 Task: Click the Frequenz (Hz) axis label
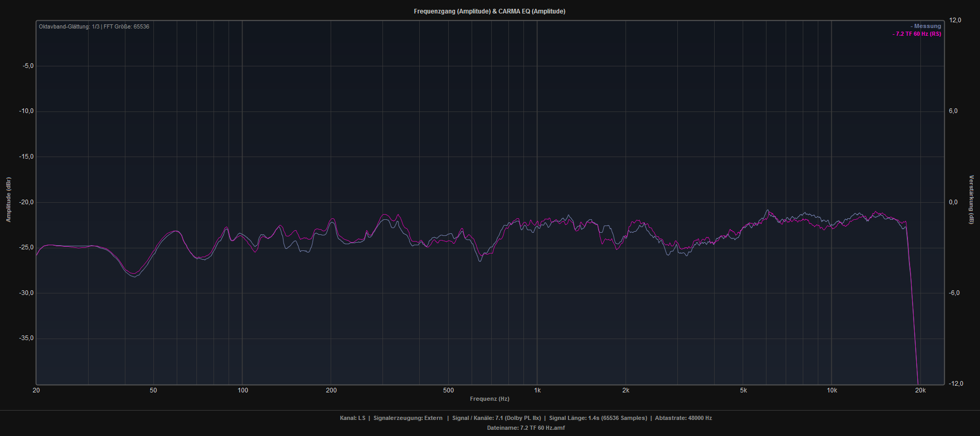pos(489,399)
